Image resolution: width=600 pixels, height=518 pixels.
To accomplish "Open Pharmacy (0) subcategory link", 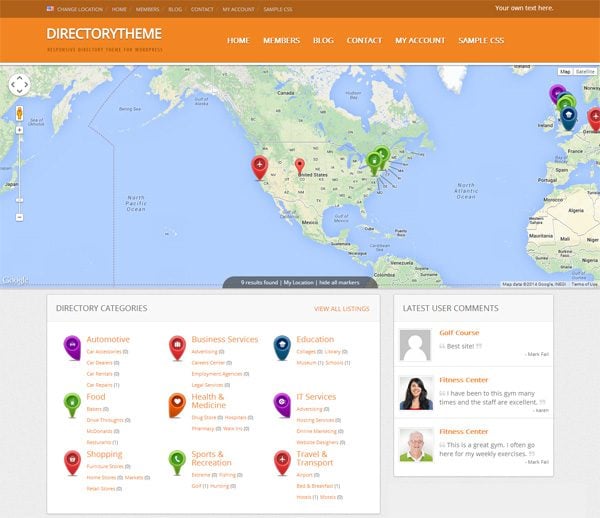I will pos(206,429).
